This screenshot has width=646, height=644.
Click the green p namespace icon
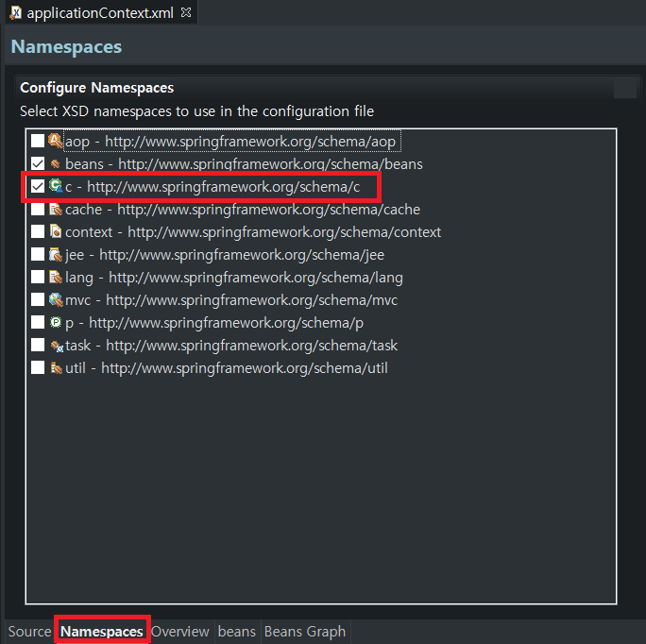(55, 322)
